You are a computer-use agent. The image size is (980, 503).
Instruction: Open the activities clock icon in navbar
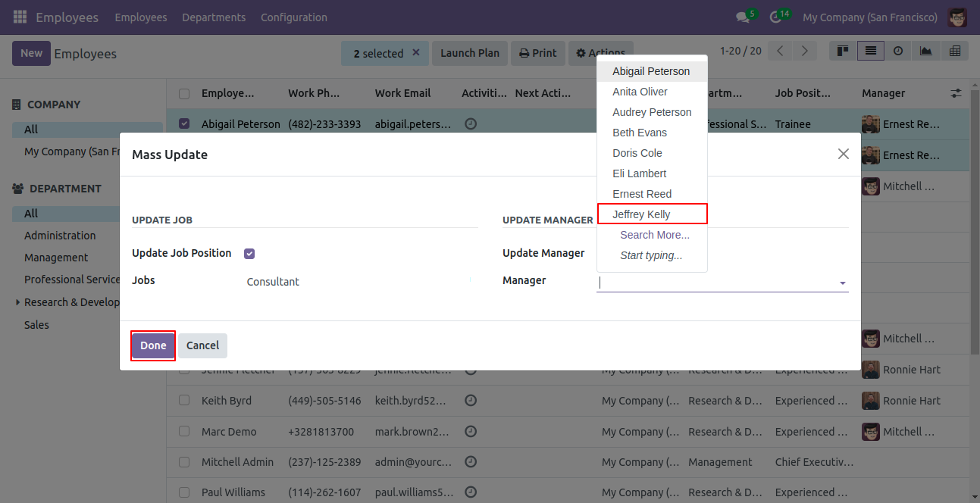click(x=775, y=17)
